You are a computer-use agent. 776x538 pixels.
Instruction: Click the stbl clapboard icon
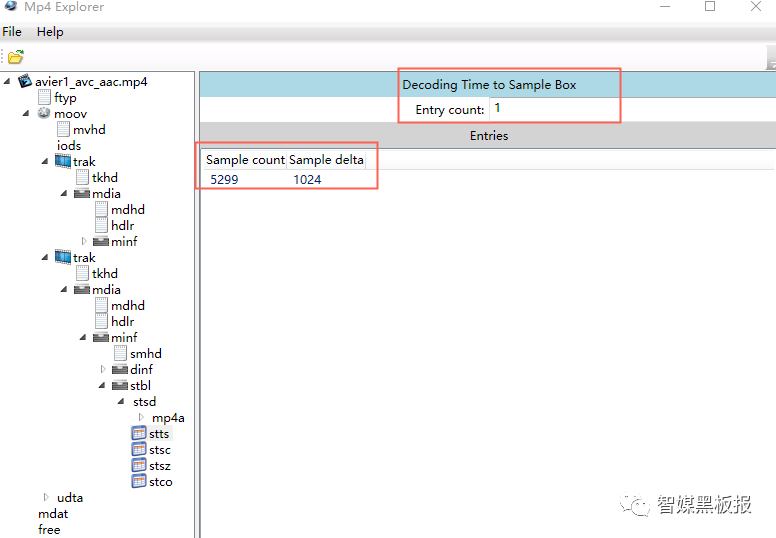point(120,386)
